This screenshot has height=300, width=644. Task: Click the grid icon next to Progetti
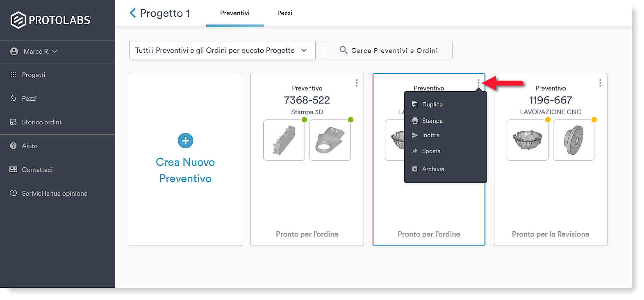pyautogui.click(x=13, y=74)
